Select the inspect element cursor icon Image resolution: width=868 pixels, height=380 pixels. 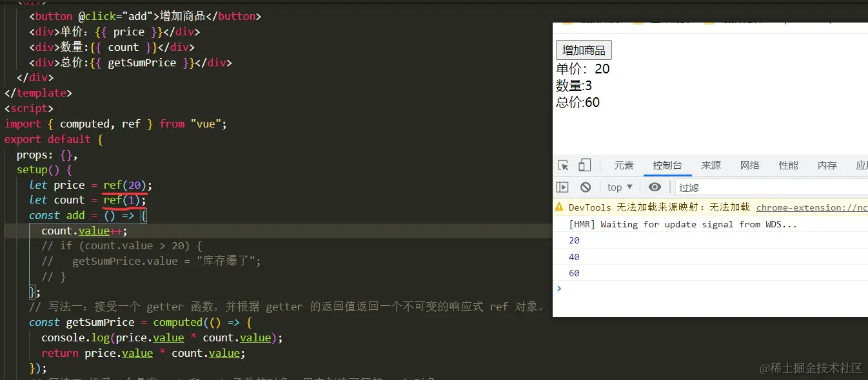563,165
